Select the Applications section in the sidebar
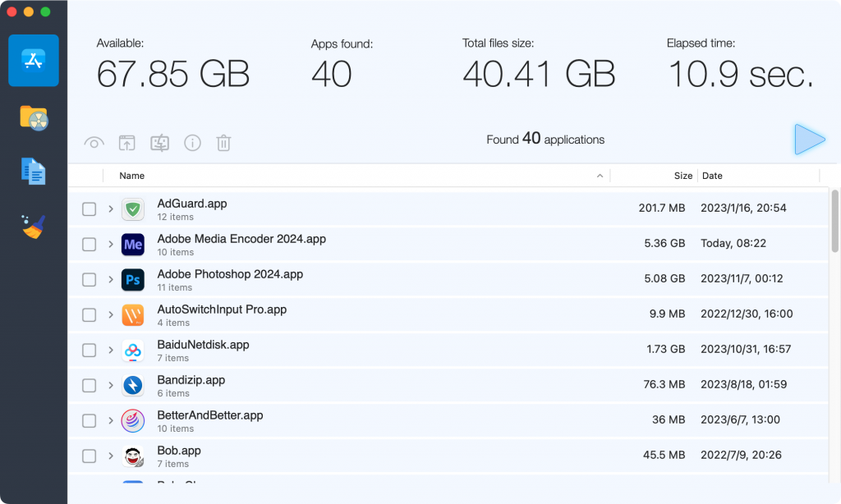 33,61
